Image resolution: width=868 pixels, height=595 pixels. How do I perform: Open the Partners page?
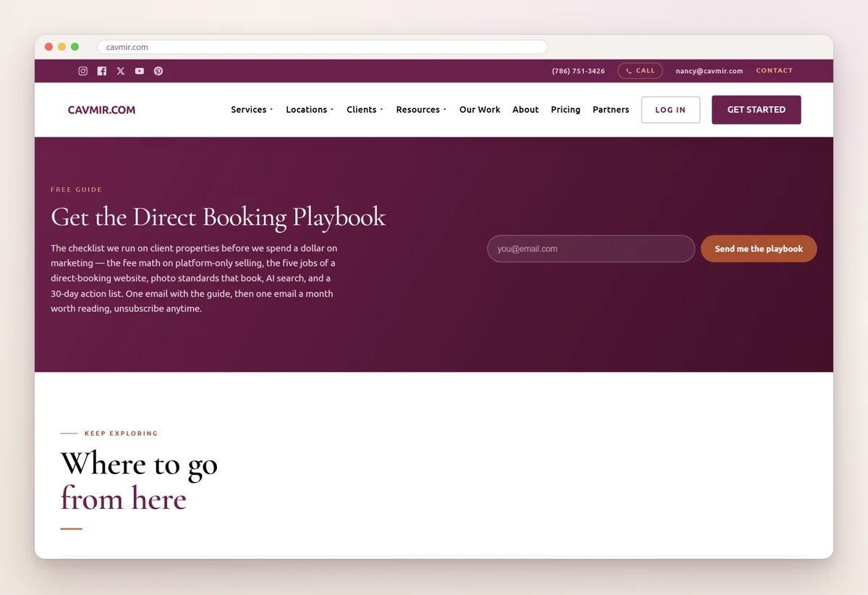pyautogui.click(x=610, y=110)
